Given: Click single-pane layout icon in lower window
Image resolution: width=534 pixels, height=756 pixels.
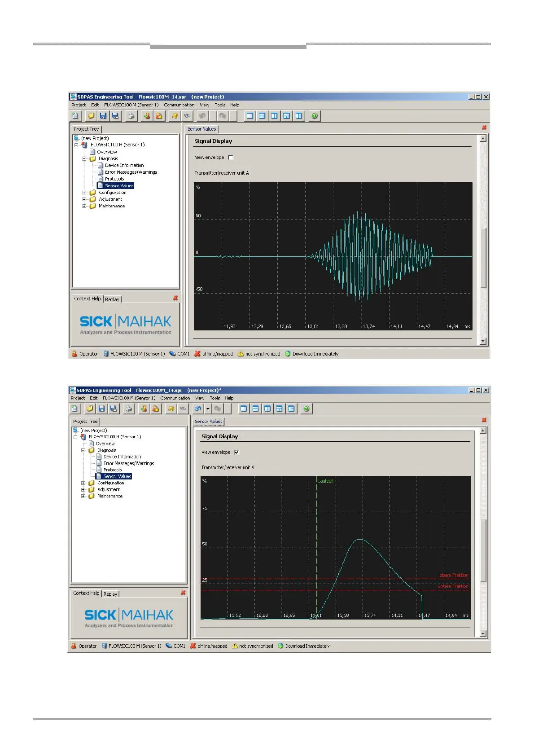Looking at the screenshot, I should [244, 409].
